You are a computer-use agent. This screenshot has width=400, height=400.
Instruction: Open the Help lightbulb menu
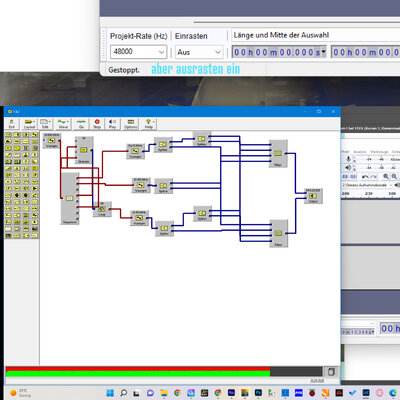[149, 124]
